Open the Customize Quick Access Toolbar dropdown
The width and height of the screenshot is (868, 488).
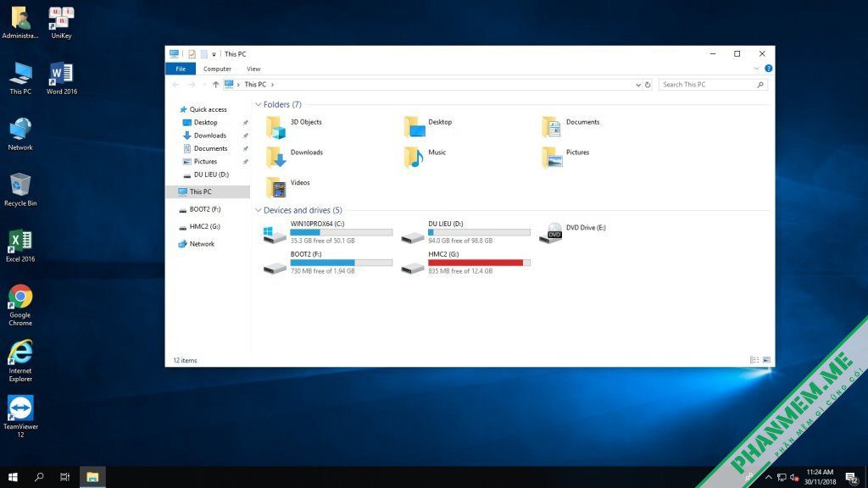pos(214,54)
